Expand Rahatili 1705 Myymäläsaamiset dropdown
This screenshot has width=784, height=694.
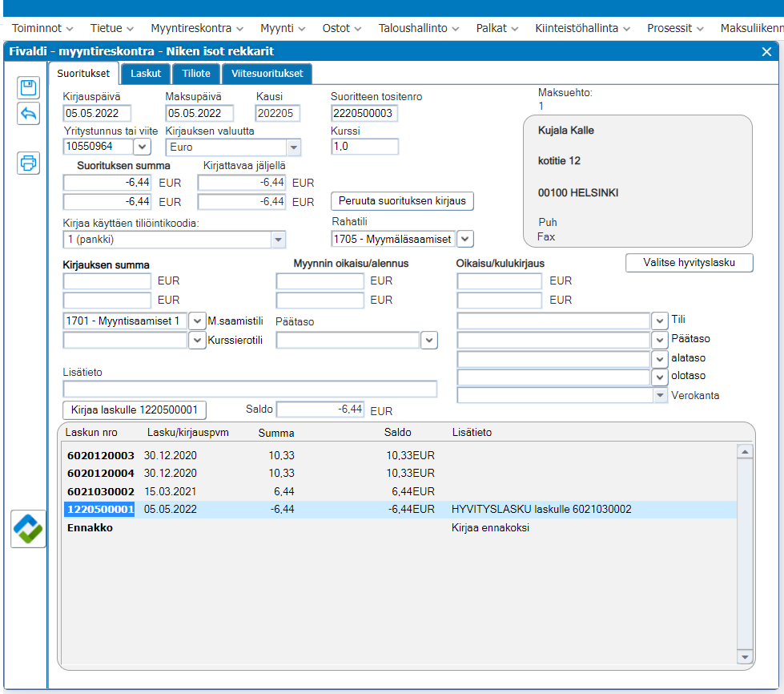pyautogui.click(x=465, y=239)
